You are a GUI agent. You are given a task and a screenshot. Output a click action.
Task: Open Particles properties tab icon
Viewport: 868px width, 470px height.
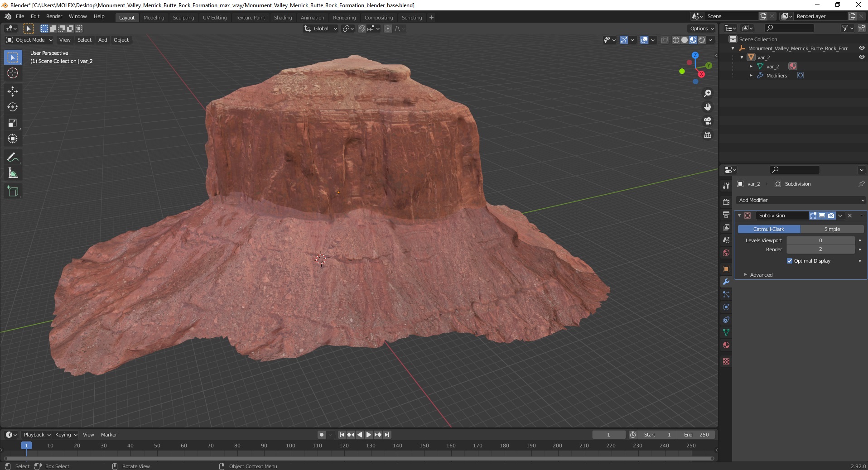[x=726, y=294]
